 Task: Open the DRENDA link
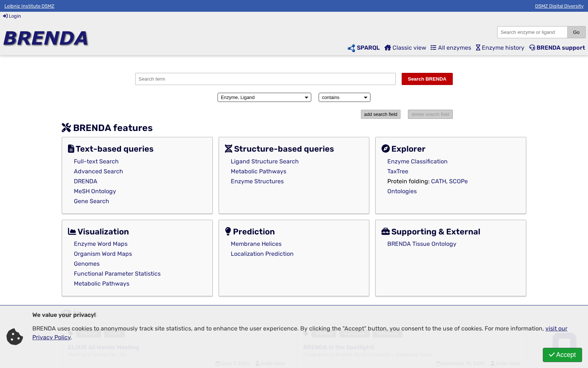coord(86,181)
